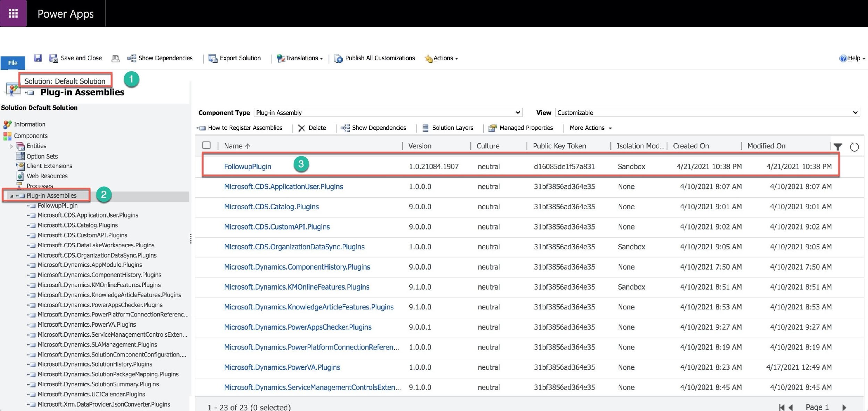Select Microsoft.Dynamics.UCICalendar.Plugins tree item
This screenshot has height=411, width=868.
tap(91, 394)
